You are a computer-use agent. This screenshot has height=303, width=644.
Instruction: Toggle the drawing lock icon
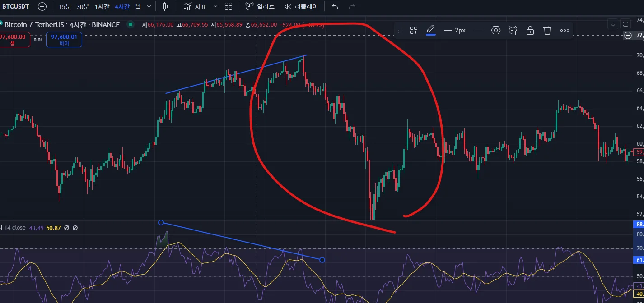pyautogui.click(x=530, y=30)
